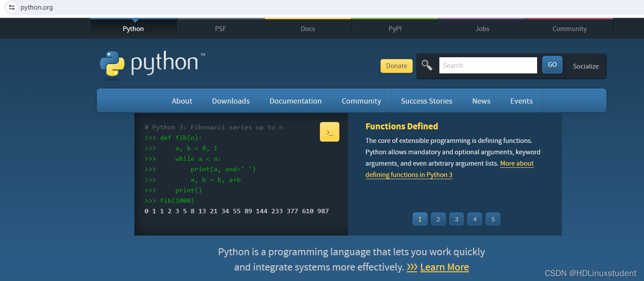The image size is (644, 281).
Task: Click the 'a, b = 0, 1' code line
Action: click(x=181, y=148)
